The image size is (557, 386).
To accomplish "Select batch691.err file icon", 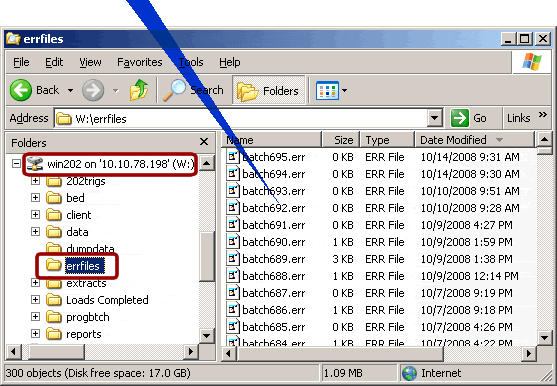I will (233, 225).
